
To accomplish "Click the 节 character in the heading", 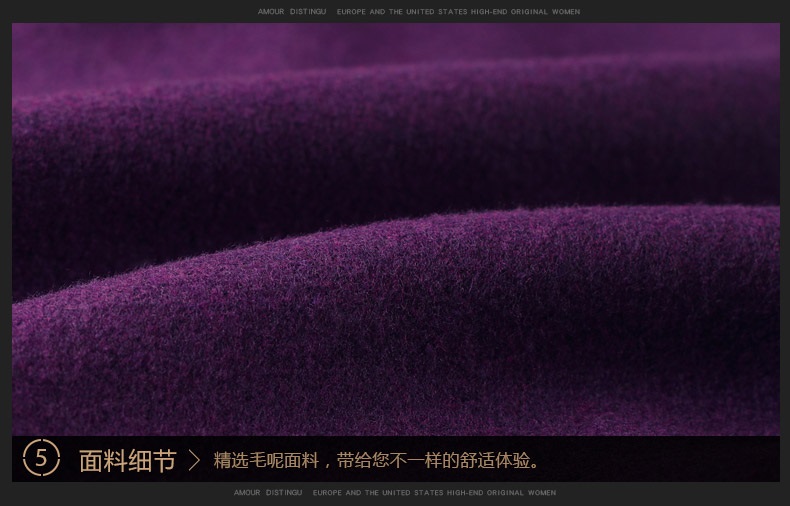I will pos(164,460).
